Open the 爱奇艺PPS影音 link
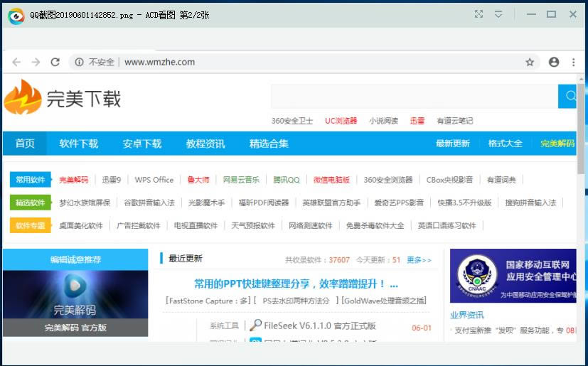 point(399,203)
